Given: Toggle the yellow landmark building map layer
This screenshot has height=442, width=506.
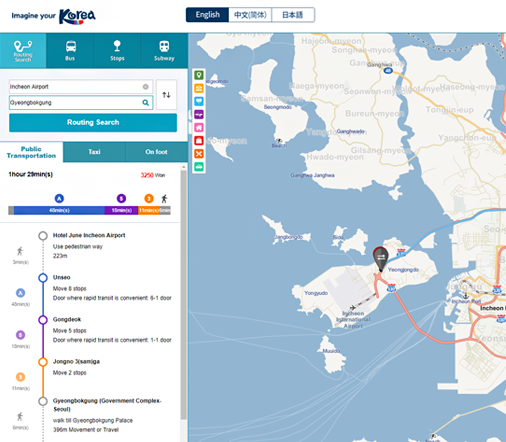Looking at the screenshot, I should point(199,88).
